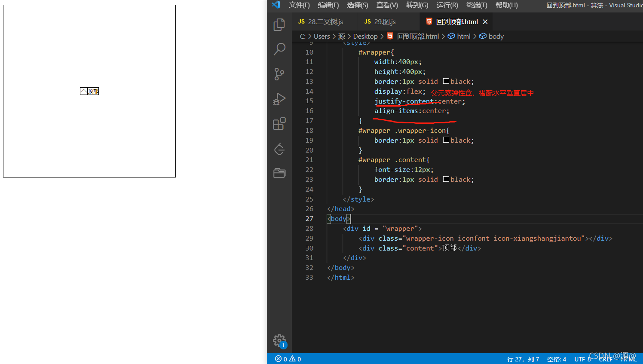Screen dimensions: 643x364
Task: Open the 选择(S) menu
Action: 358,5
